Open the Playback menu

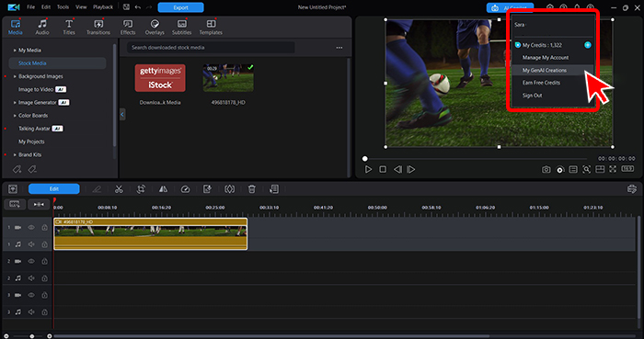click(x=103, y=7)
